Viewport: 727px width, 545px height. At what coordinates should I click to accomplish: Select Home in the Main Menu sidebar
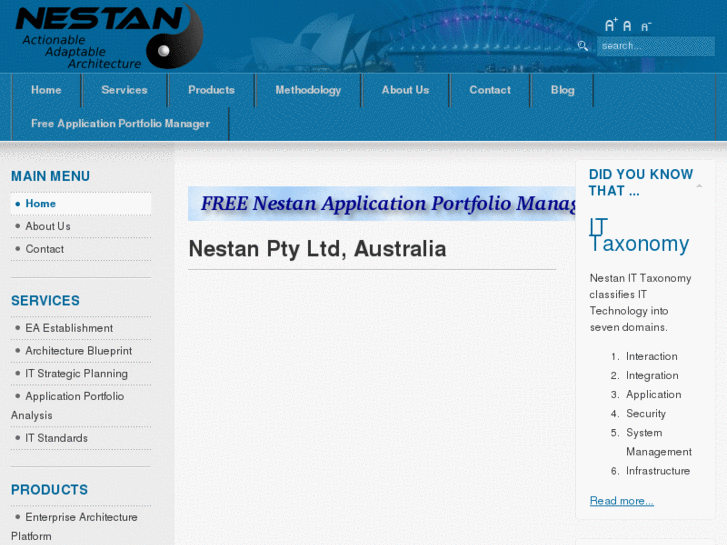pyautogui.click(x=81, y=204)
